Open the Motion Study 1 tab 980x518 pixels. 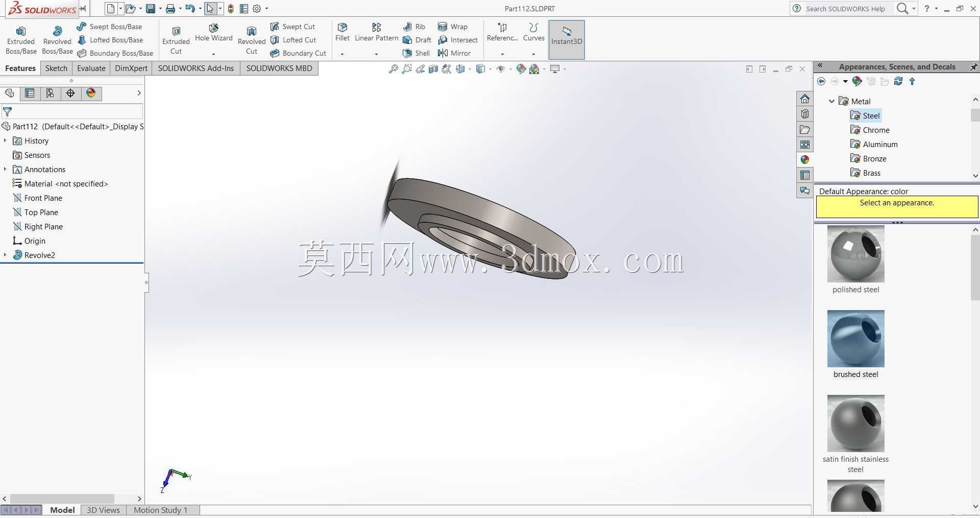(161, 510)
